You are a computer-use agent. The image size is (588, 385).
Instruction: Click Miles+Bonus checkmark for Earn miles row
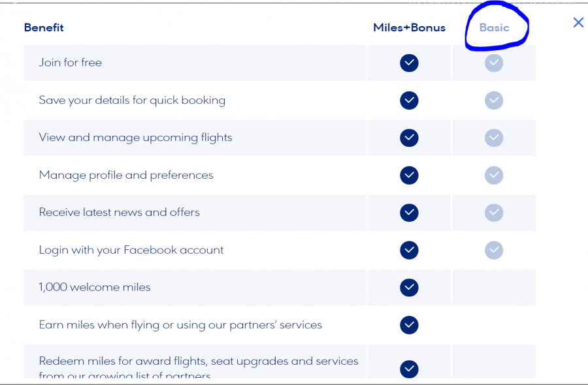pos(409,325)
